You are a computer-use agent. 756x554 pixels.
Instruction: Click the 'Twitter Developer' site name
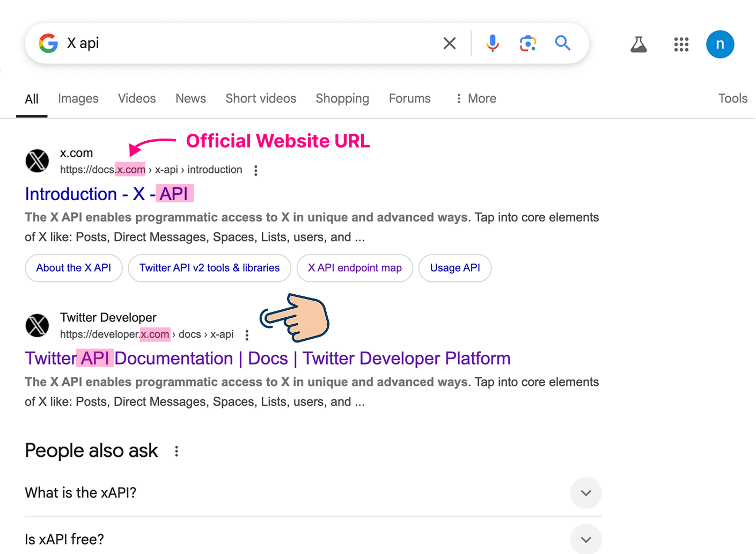tap(108, 318)
